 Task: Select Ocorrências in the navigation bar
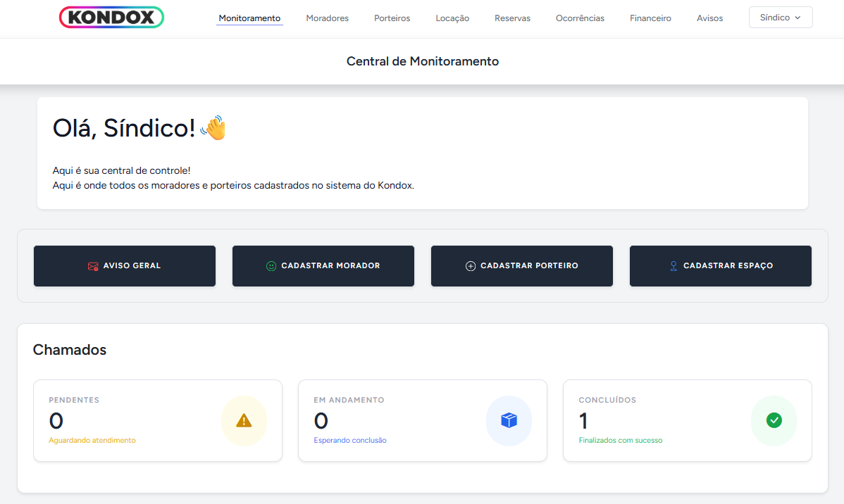point(580,18)
